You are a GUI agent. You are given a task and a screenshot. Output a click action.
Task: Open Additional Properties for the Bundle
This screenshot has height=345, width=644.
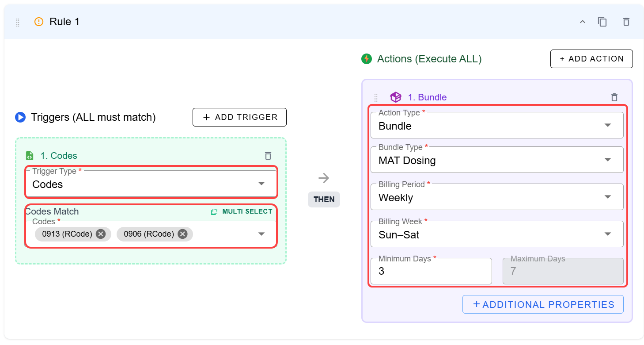[543, 304]
